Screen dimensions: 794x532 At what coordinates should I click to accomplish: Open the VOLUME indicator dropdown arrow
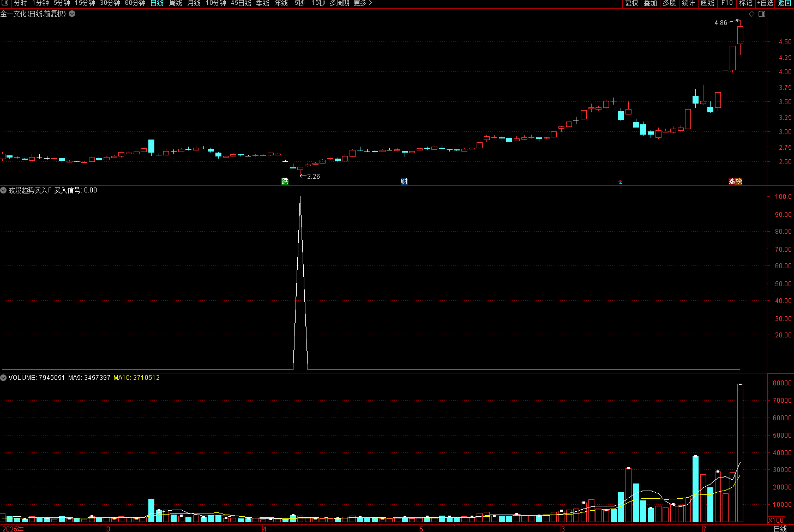(x=4, y=377)
